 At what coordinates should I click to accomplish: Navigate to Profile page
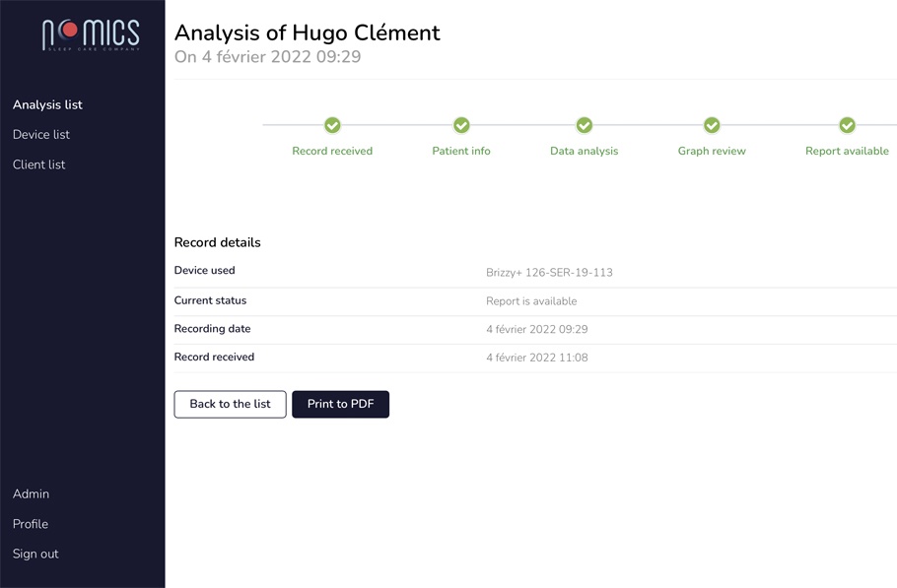31,524
